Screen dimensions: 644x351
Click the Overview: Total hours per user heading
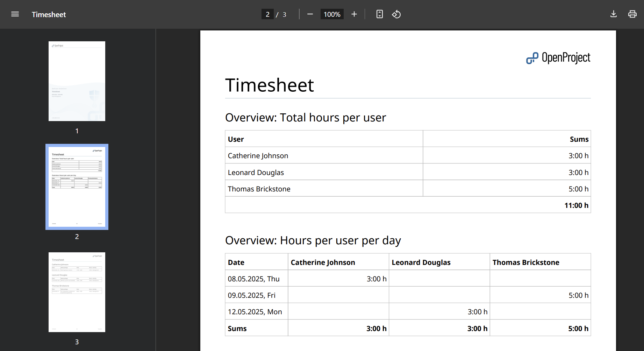[306, 117]
